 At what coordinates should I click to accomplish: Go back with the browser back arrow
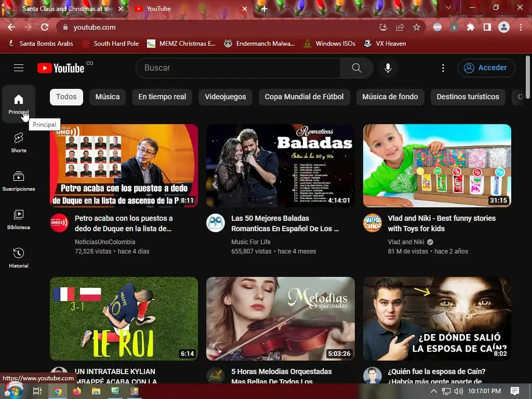(11, 27)
